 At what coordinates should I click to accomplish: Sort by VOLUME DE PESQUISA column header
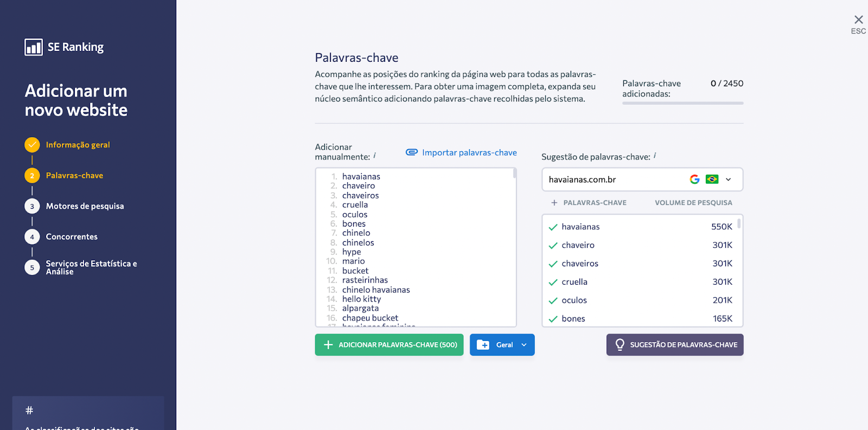(693, 203)
